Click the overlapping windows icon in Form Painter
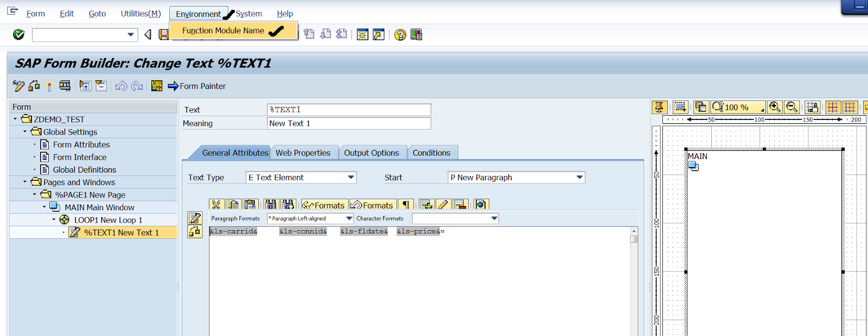This screenshot has width=868, height=336. pyautogui.click(x=700, y=107)
